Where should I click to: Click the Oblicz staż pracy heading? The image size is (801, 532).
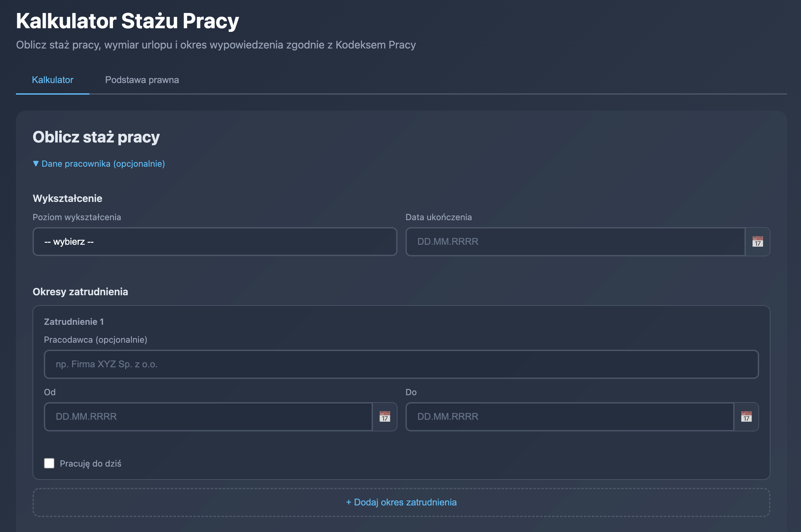96,137
